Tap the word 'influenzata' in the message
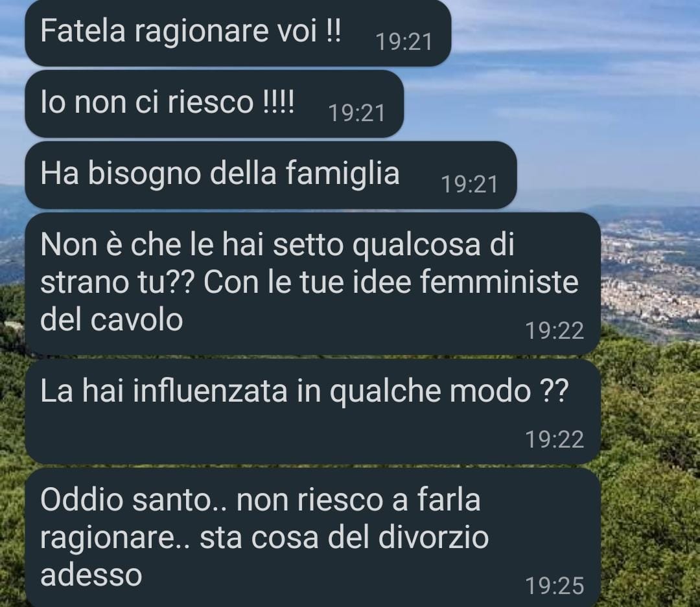Screen dimensions: 700x607 click(x=210, y=391)
